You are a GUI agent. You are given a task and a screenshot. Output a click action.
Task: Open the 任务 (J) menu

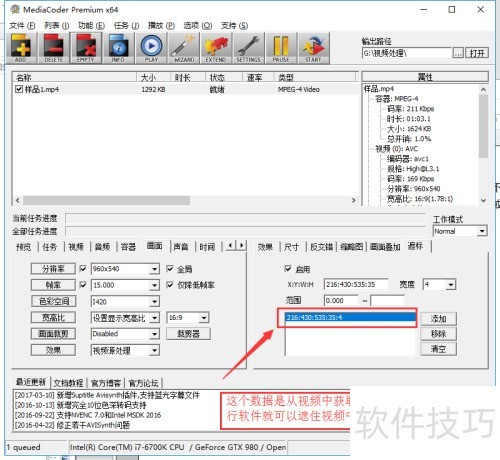tap(126, 25)
